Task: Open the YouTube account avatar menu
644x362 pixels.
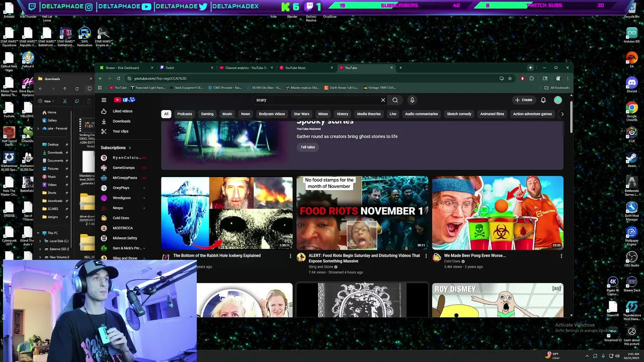Action: pos(558,100)
